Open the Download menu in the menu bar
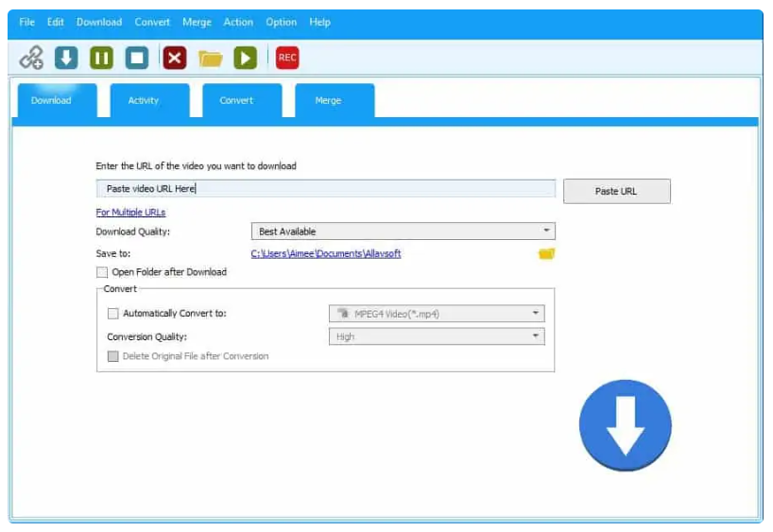The height and width of the screenshot is (532, 773). [99, 22]
